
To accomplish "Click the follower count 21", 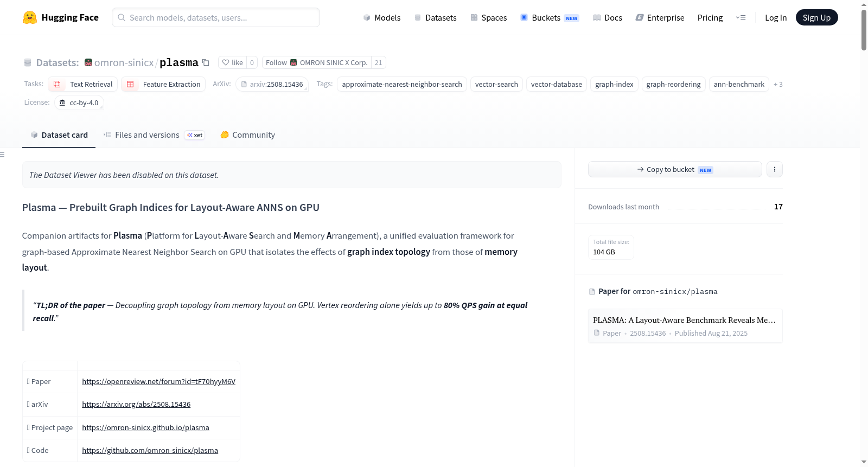I will 379,62.
